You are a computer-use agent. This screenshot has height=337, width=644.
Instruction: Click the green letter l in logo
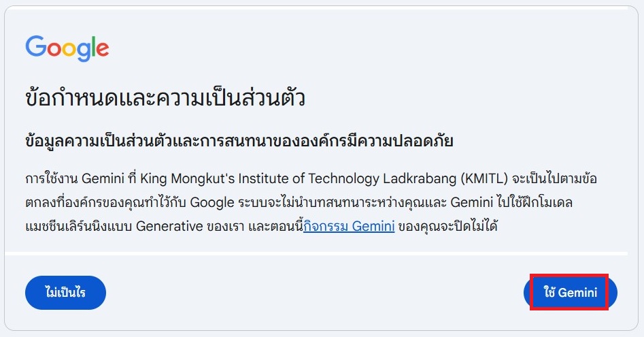(92, 46)
